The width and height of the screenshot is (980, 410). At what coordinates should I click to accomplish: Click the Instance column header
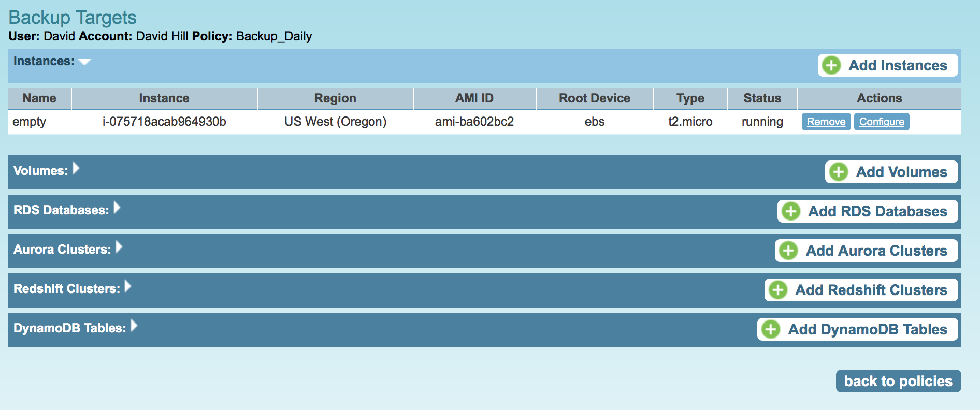[x=164, y=98]
